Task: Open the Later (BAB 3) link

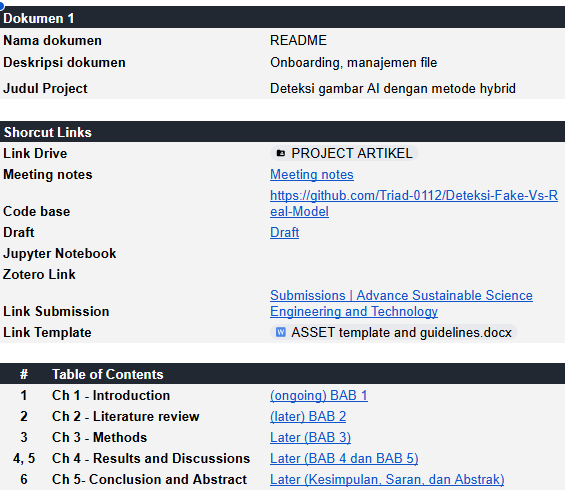Action: (310, 437)
